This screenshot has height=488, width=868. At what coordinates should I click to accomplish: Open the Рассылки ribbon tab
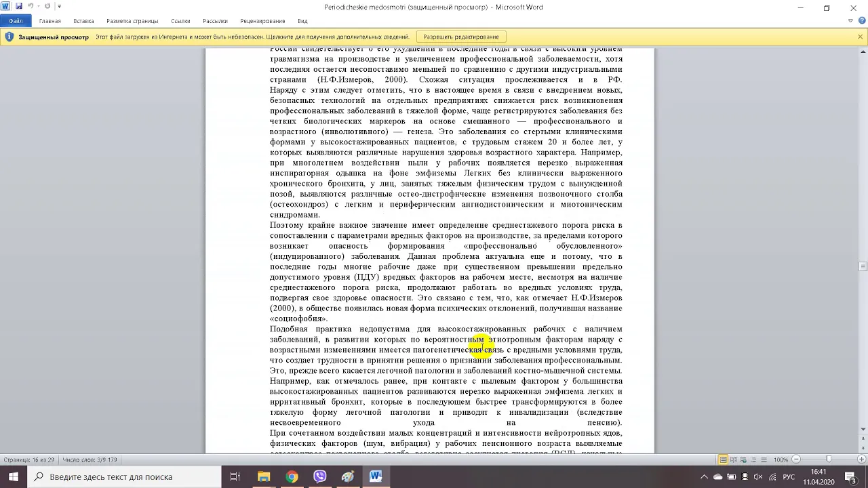coord(215,21)
